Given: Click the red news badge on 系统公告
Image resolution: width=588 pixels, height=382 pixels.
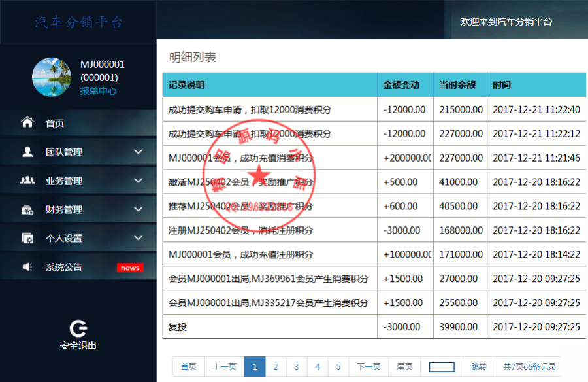Looking at the screenshot, I should 130,267.
